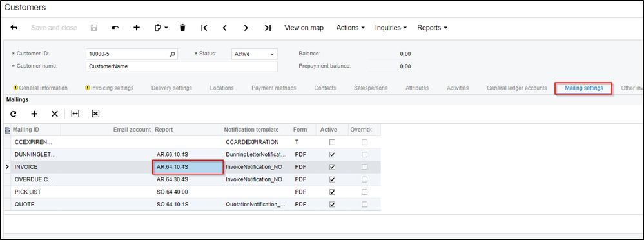Open the Delivery settings tab
Screen dimensions: 644x240
pyautogui.click(x=171, y=88)
